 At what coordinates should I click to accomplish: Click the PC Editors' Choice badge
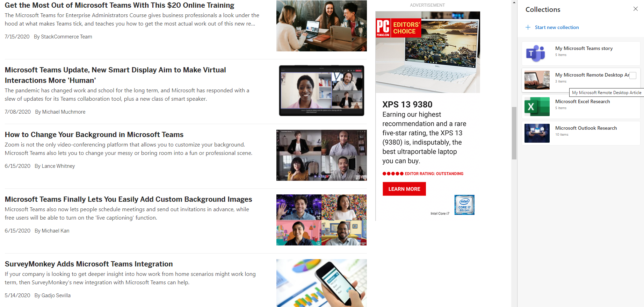(398, 28)
